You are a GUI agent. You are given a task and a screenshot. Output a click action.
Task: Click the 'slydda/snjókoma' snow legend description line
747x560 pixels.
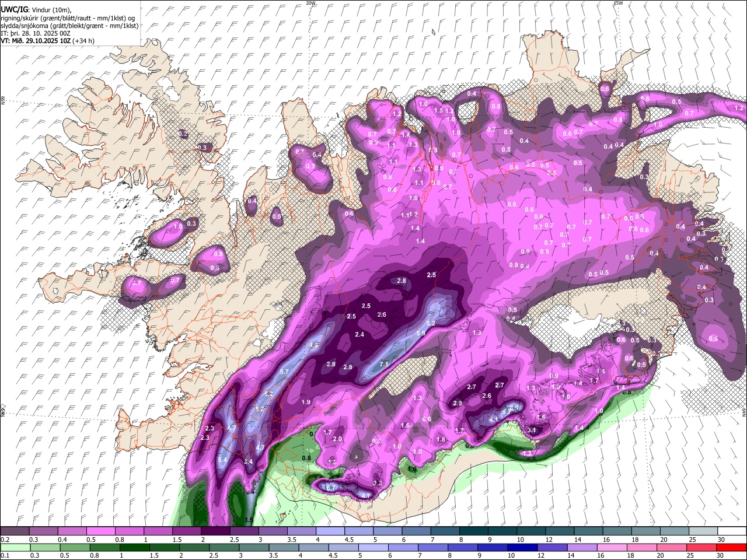(69, 26)
